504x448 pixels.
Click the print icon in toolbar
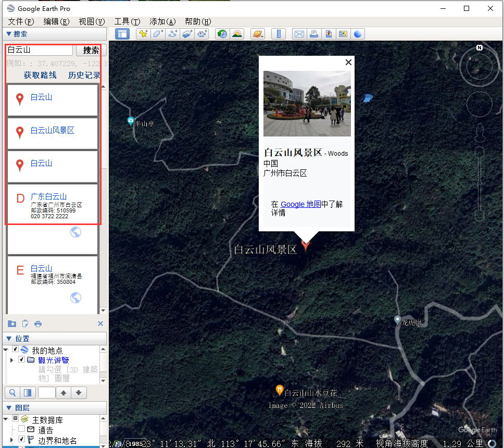coord(313,34)
